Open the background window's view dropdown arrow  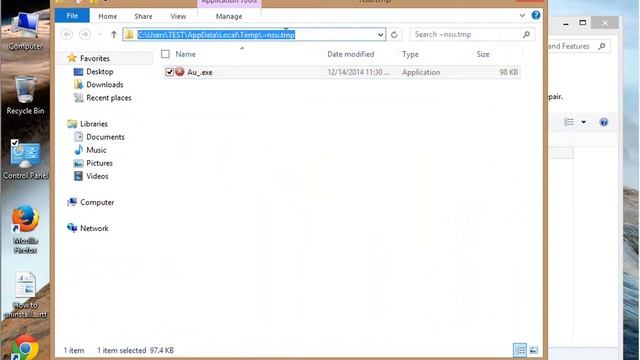[584, 122]
